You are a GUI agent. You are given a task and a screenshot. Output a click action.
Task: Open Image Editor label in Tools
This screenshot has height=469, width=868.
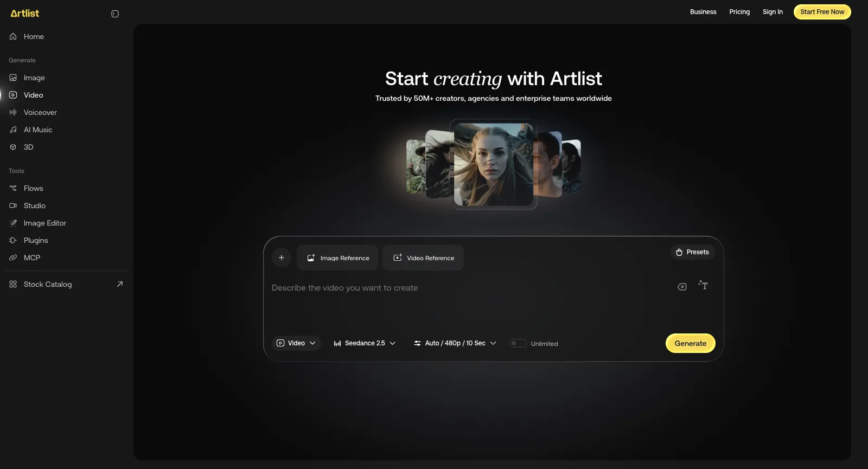pyautogui.click(x=45, y=223)
